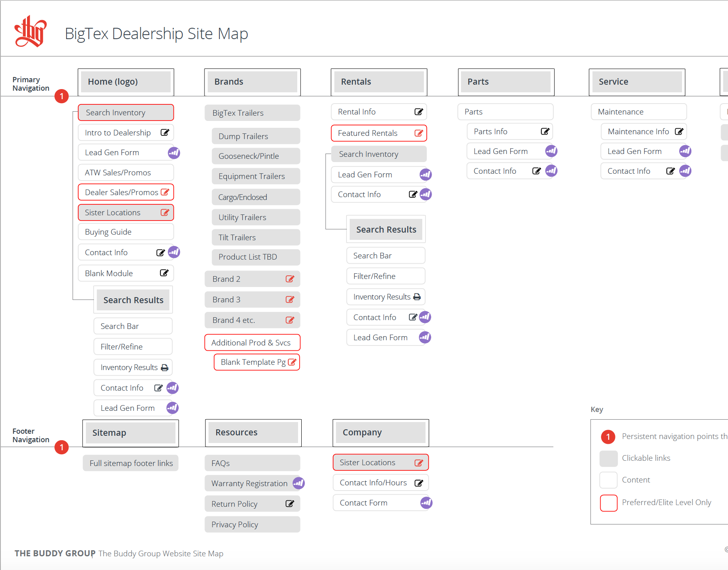
Task: Select Search Inventory under Home
Action: tap(126, 112)
